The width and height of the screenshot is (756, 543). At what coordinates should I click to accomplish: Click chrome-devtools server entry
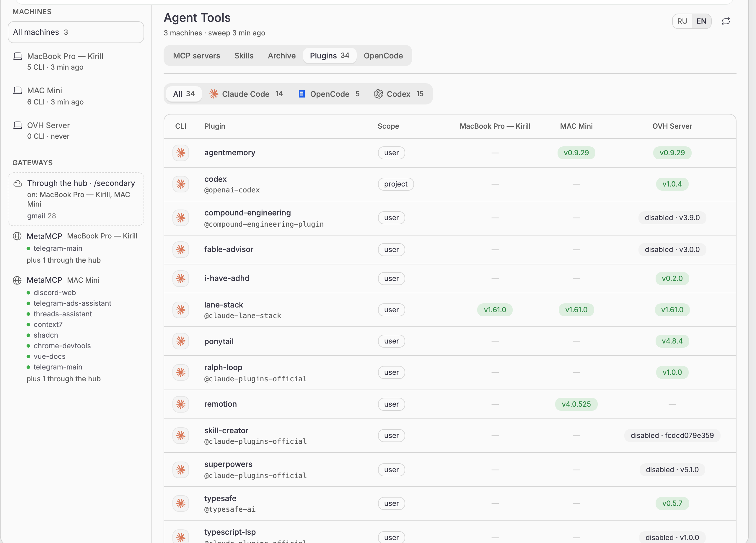point(62,346)
